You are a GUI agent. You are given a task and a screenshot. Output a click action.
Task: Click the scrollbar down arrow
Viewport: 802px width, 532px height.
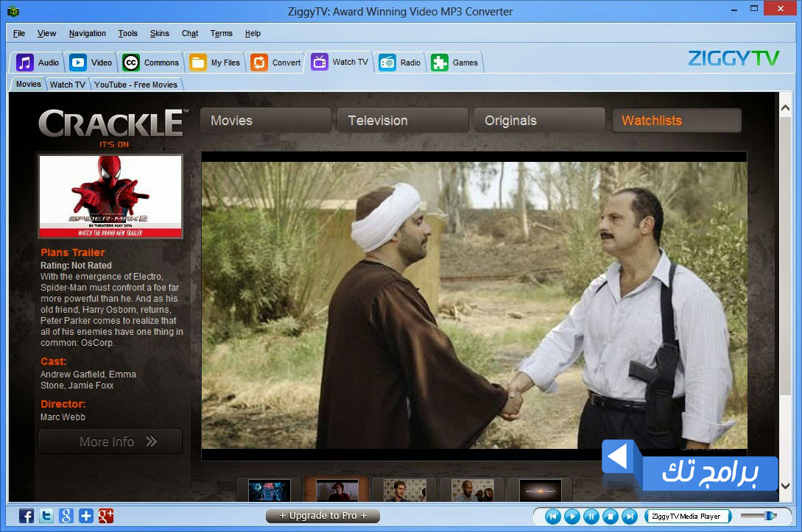tap(785, 486)
